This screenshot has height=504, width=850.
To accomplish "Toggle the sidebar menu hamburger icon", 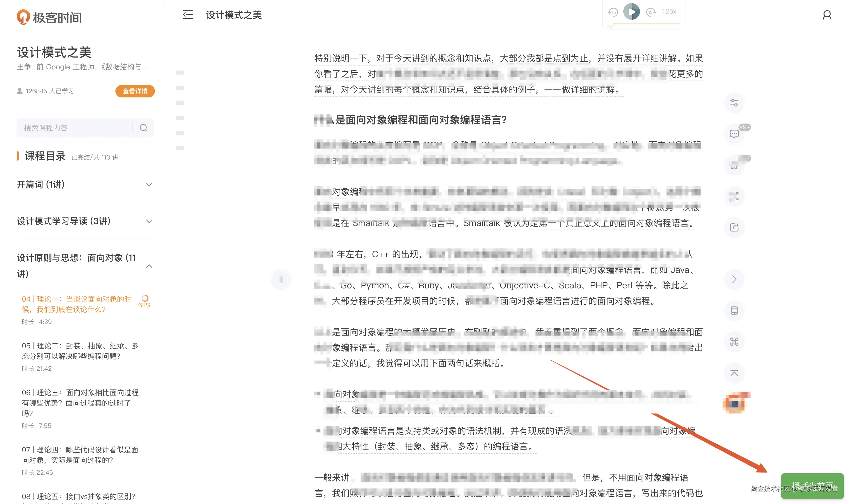I will [187, 15].
